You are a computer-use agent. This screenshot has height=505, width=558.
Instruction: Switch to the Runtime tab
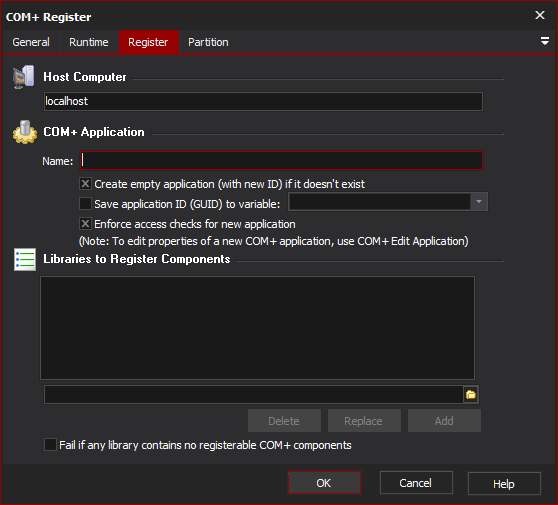pyautogui.click(x=89, y=42)
